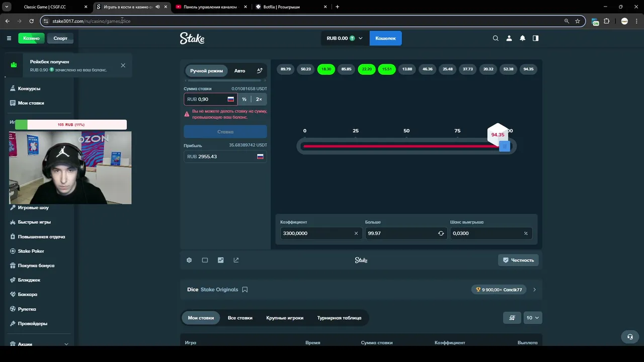Open a new browser tab

point(337,7)
